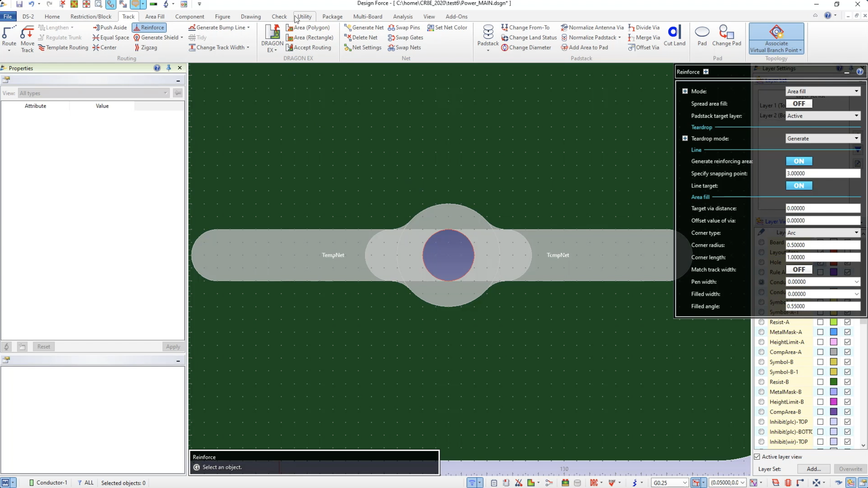Click the Change Pad tool
Image resolution: width=868 pixels, height=488 pixels.
pyautogui.click(x=726, y=35)
